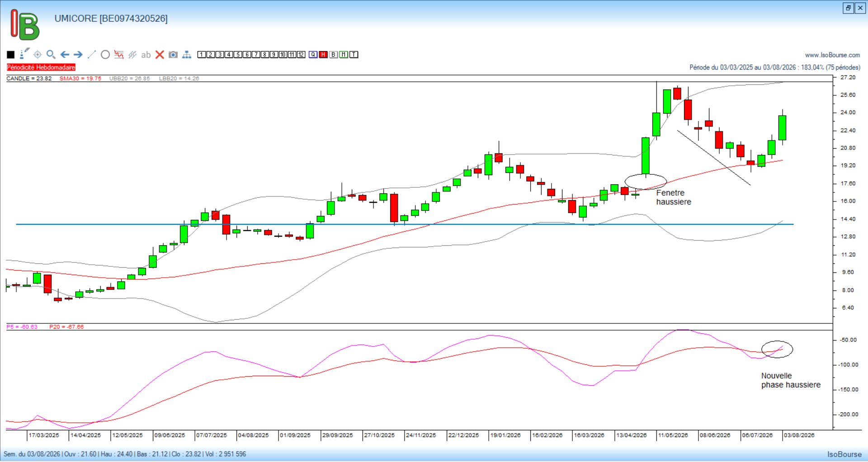Close the chart window
Screen dimensions: 868x462
pyautogui.click(x=860, y=8)
